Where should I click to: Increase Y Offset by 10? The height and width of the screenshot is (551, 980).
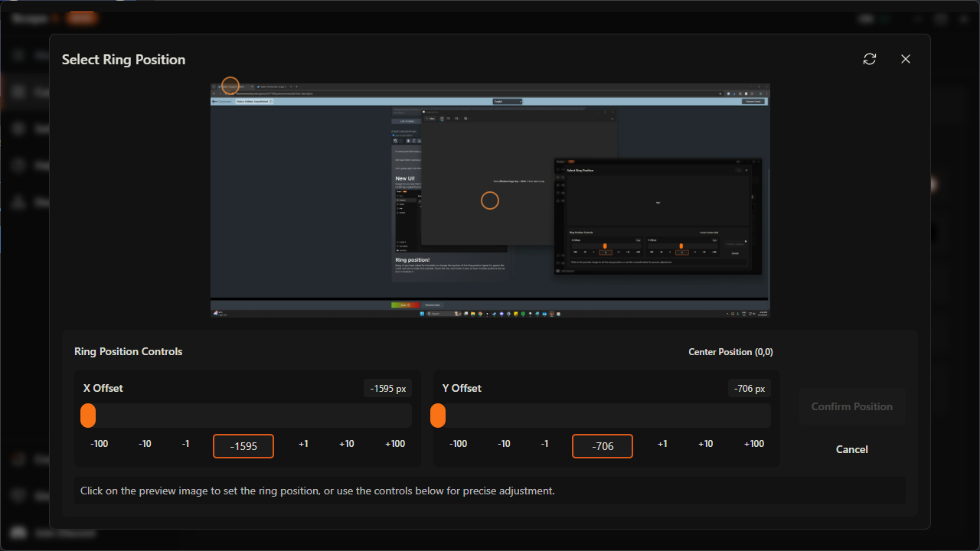[706, 444]
